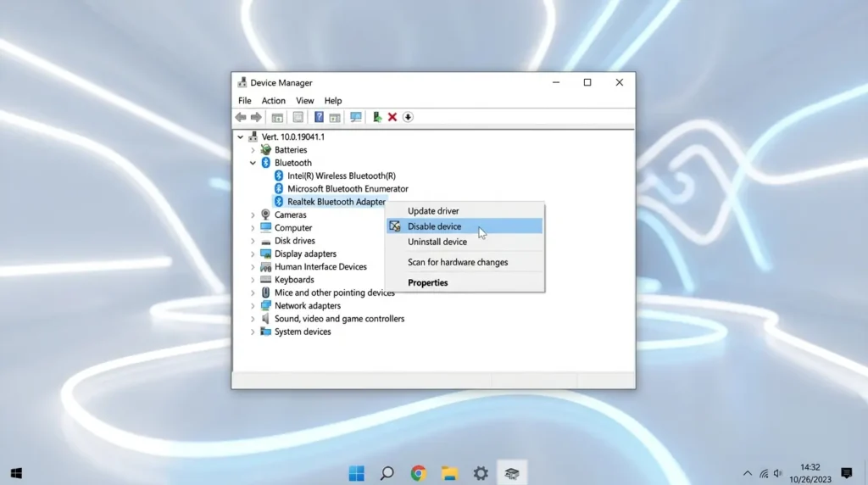Select the Human Interface Devices label
The image size is (868, 485).
(320, 267)
